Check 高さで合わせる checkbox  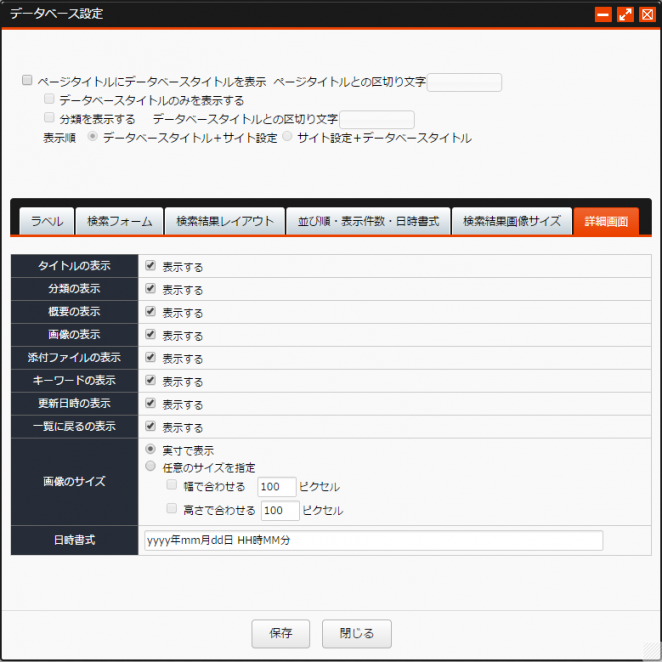click(171, 508)
